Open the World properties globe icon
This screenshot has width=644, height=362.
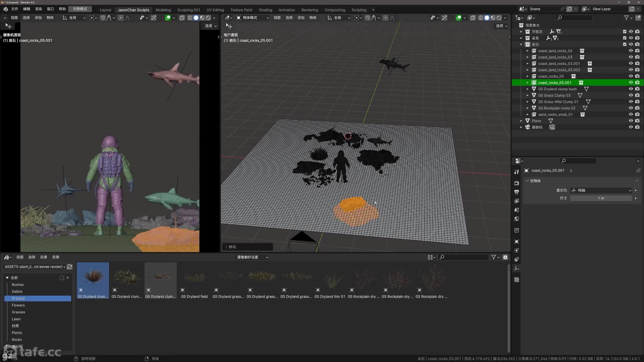[517, 219]
